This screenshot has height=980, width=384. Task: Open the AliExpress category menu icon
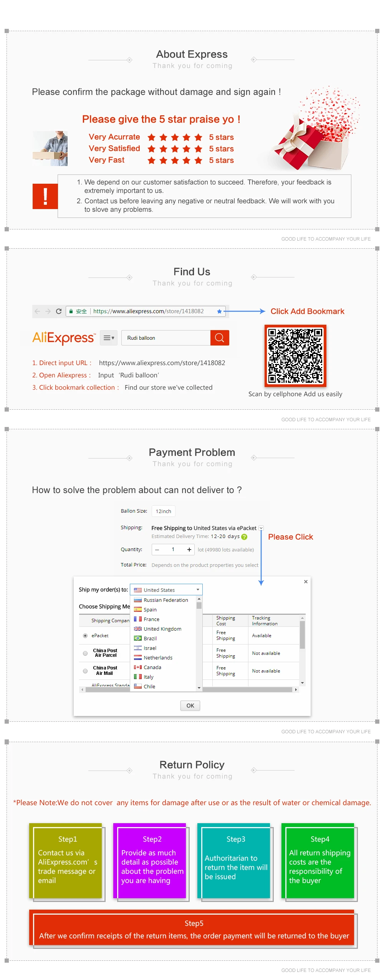point(109,338)
